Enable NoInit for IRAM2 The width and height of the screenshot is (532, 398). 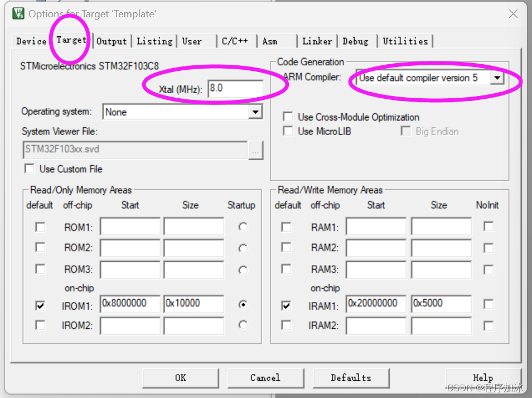point(489,325)
